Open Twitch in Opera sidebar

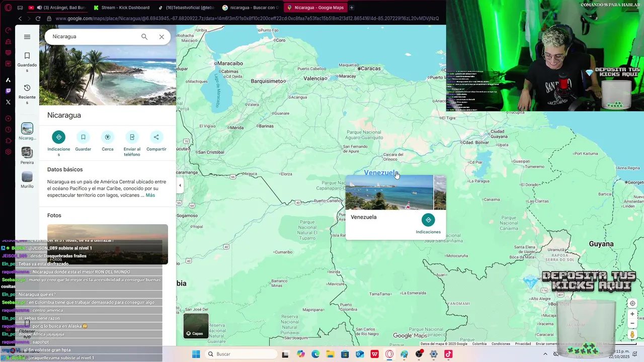point(8,91)
